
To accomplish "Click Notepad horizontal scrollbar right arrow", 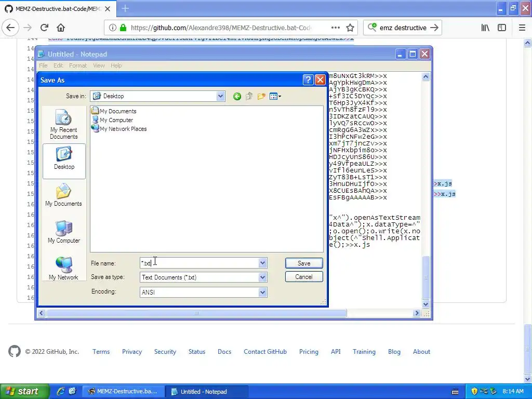I will pos(417,313).
